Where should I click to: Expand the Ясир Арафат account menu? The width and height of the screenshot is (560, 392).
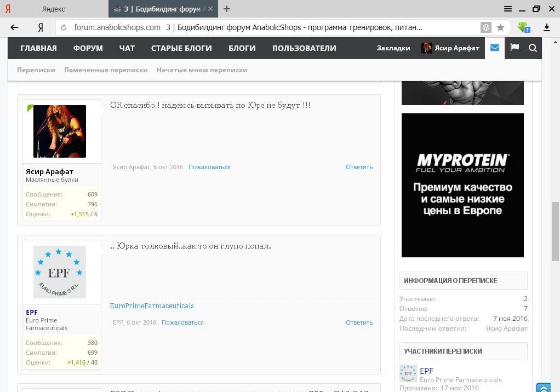pyautogui.click(x=450, y=48)
